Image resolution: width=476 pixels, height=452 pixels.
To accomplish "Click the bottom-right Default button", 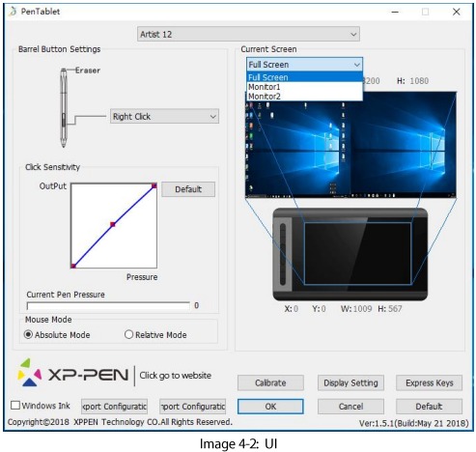I will (x=430, y=407).
